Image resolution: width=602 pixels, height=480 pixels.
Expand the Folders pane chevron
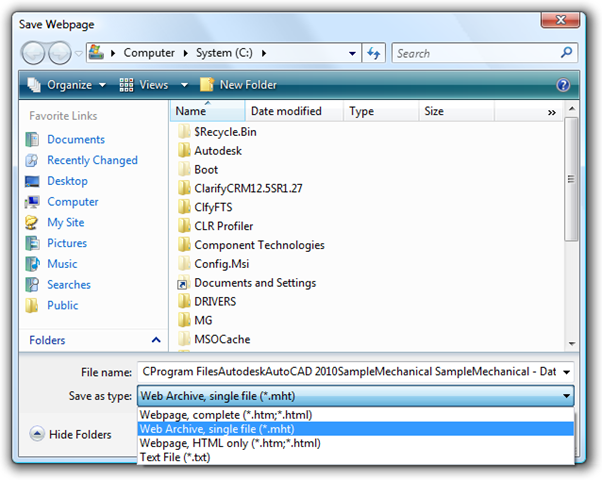[155, 340]
